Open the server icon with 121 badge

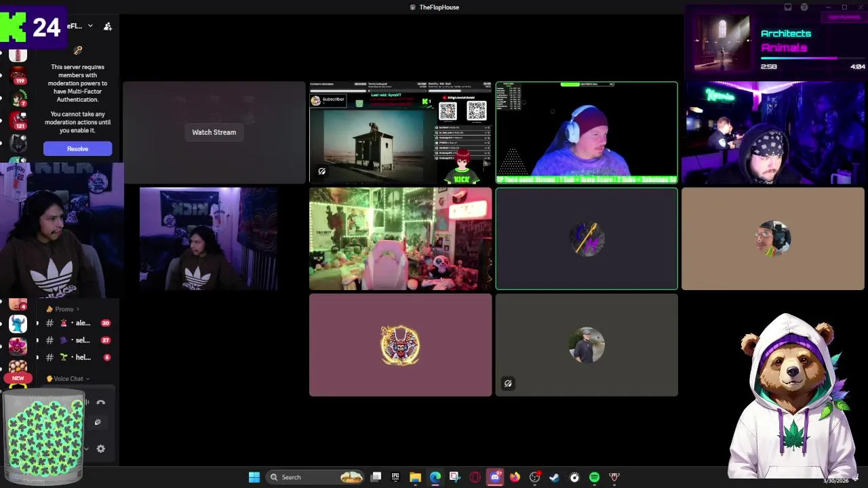pyautogui.click(x=18, y=120)
